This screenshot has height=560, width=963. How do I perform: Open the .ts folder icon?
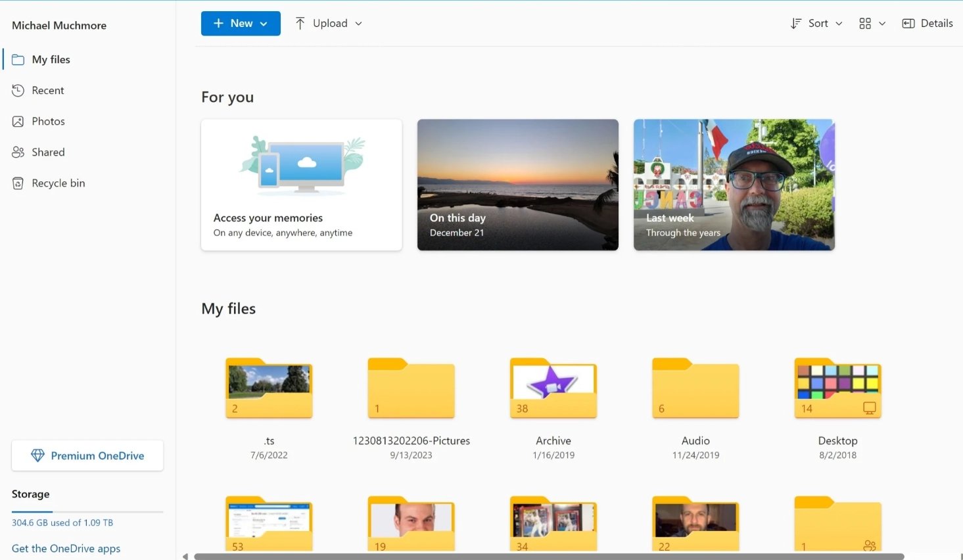tap(269, 388)
